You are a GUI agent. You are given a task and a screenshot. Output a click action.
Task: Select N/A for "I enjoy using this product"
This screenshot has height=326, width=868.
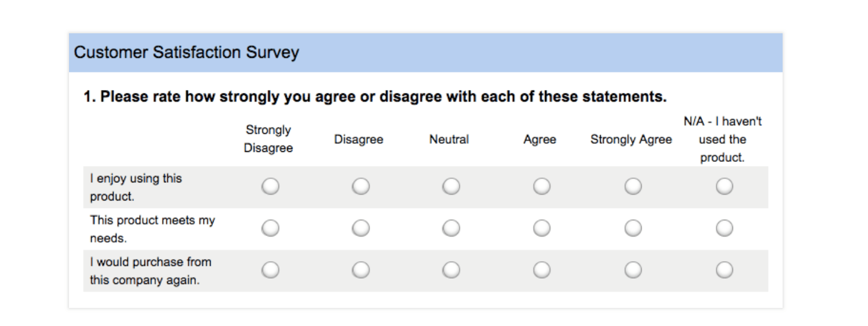pyautogui.click(x=724, y=186)
